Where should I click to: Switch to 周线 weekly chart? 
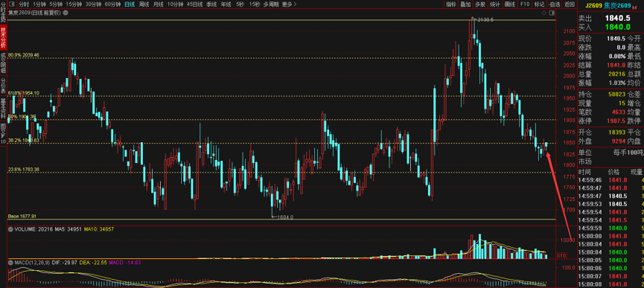coord(144,4)
